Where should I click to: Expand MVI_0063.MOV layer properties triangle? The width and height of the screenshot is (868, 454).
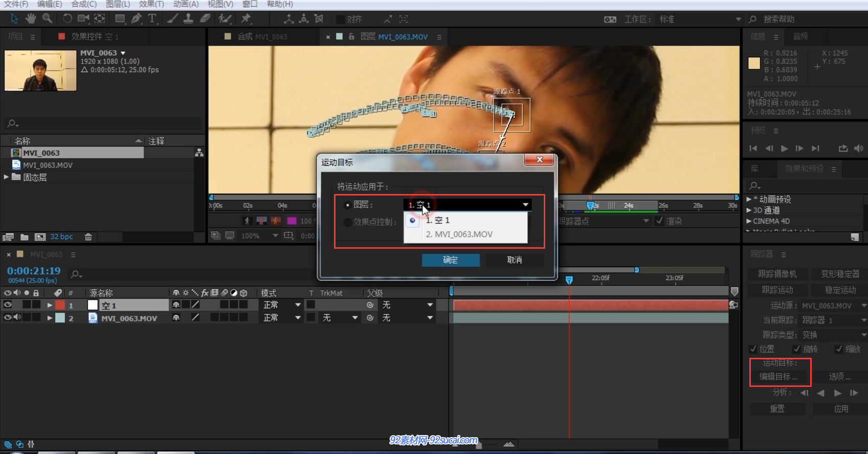(50, 318)
